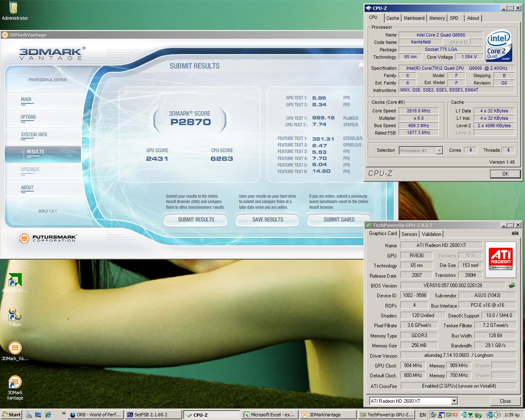Click the SAVE RESULTS button
The width and height of the screenshot is (525, 420).
point(267,219)
